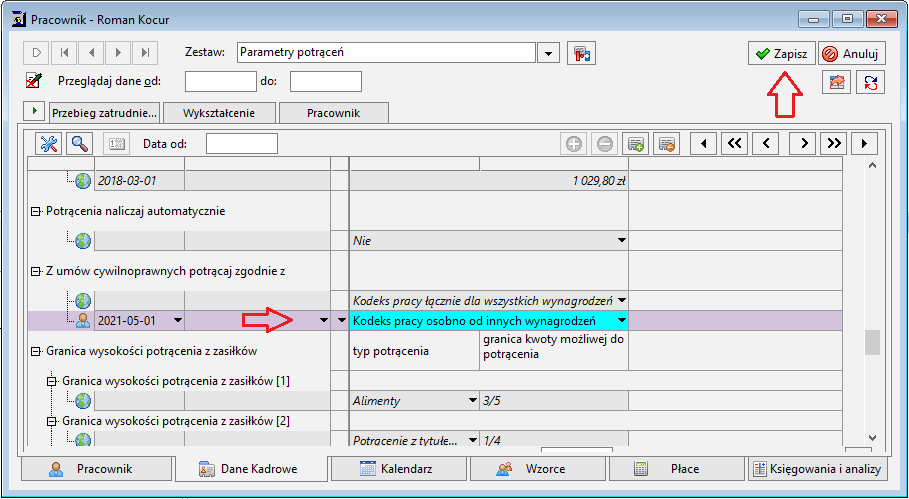Click the Przeglądaj dane od date field

[x=220, y=82]
